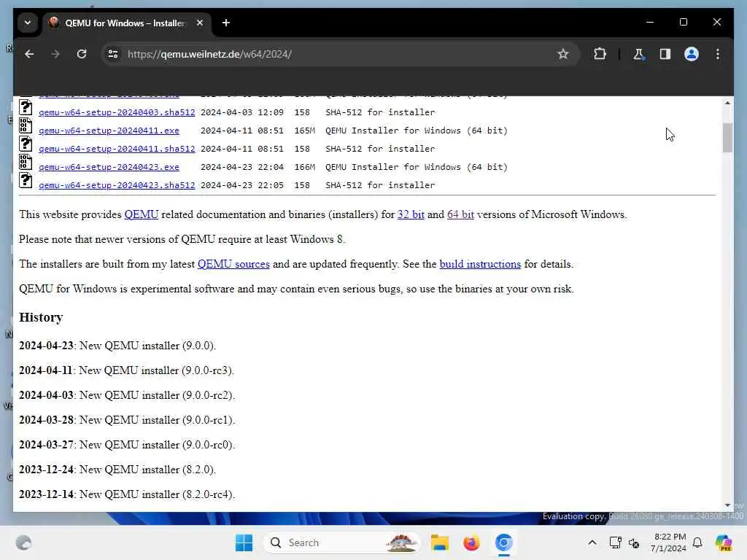Screen dimensions: 747x560
Task: Click the forward navigation arrow
Action: pos(55,54)
